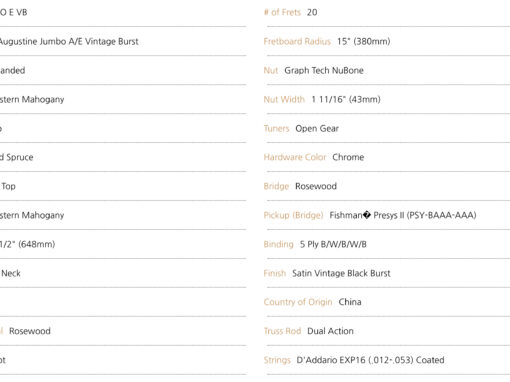The image size is (510, 382).
Task: Select the Truss Rod 'Dual Action' value
Action: point(330,331)
